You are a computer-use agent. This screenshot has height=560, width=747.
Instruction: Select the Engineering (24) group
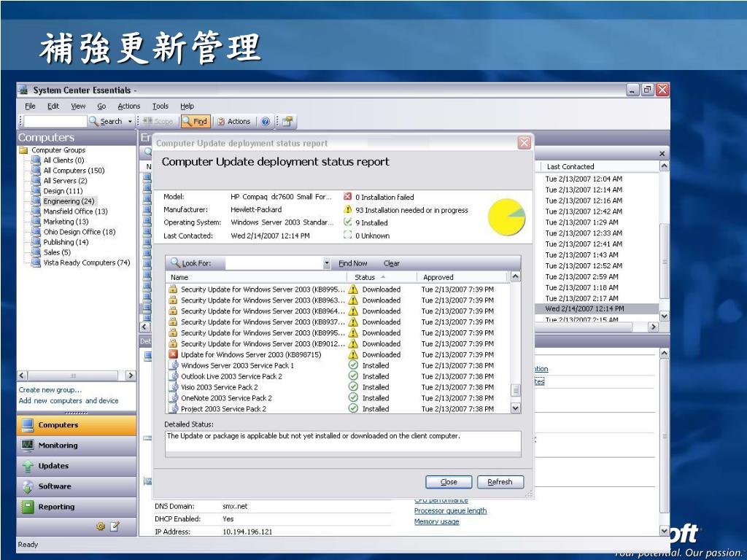point(69,201)
